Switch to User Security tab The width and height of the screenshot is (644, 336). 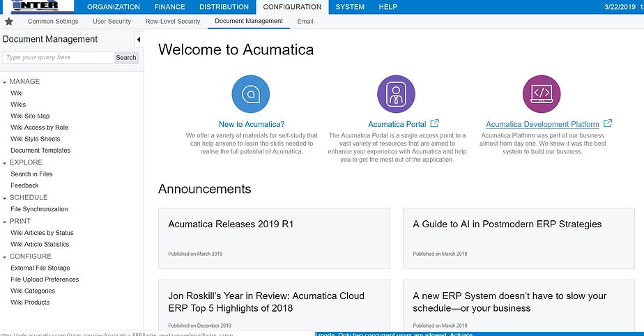pyautogui.click(x=112, y=22)
